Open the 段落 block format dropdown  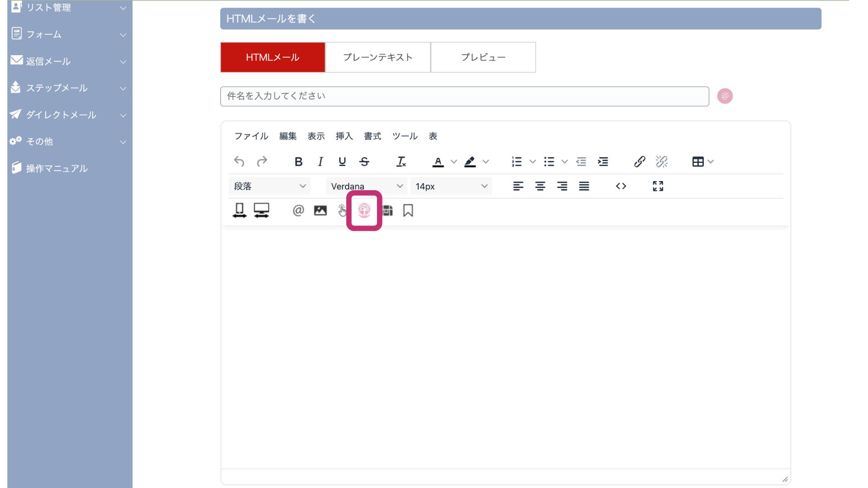click(x=269, y=186)
